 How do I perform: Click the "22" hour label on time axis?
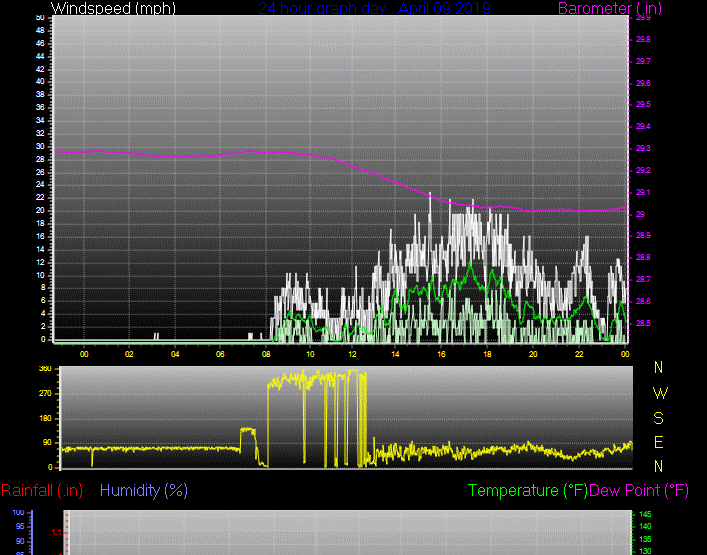579,354
